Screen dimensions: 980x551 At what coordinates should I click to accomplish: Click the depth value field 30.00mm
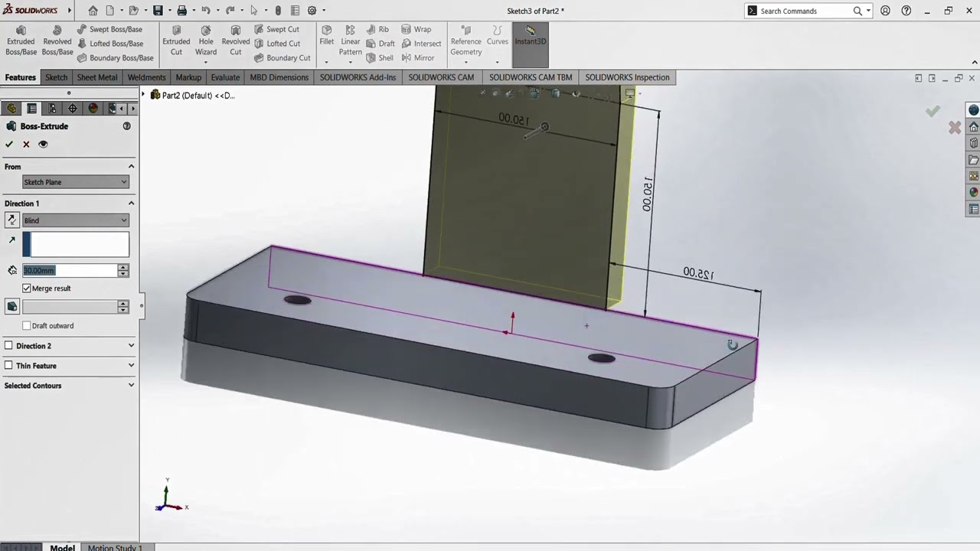click(69, 270)
